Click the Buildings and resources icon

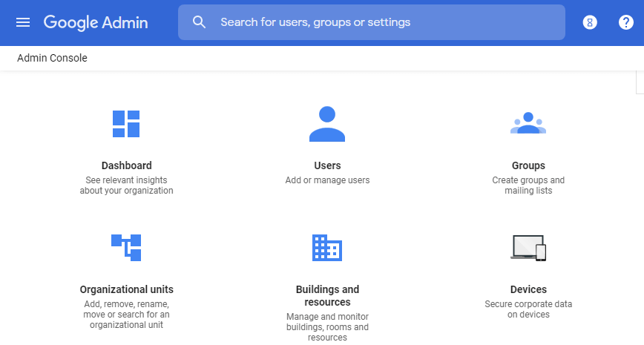327,248
